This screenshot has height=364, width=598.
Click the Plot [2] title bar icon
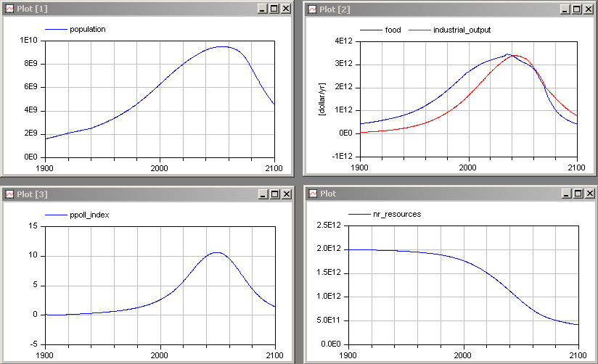(313, 9)
